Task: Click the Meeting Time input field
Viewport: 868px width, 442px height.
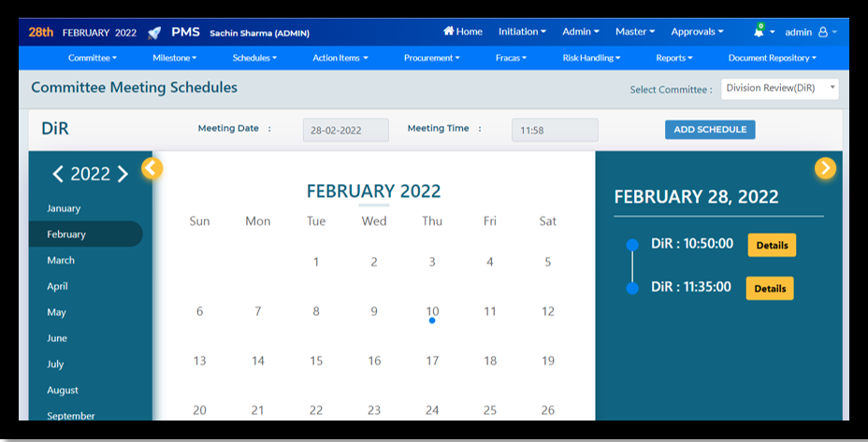Action: click(x=554, y=131)
